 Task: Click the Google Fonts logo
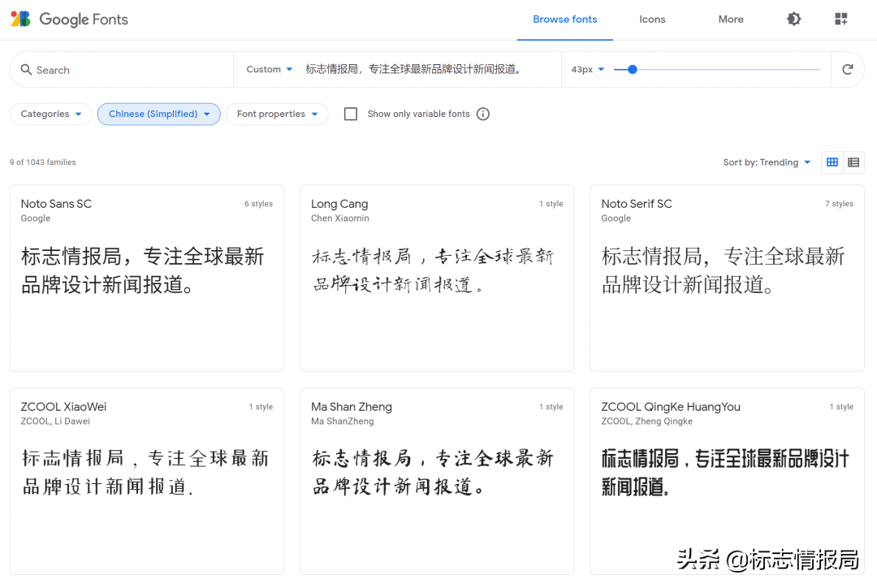[x=69, y=19]
